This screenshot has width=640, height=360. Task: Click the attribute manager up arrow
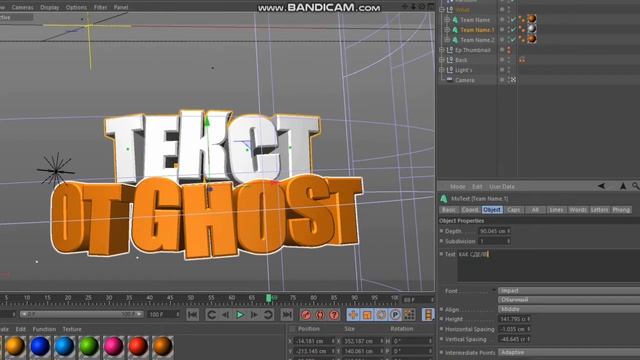tap(623, 186)
